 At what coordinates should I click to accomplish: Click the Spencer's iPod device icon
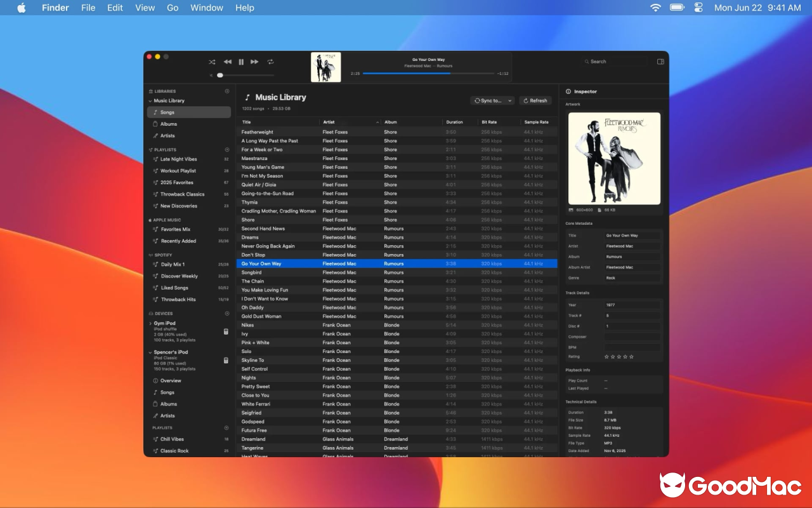pyautogui.click(x=226, y=361)
